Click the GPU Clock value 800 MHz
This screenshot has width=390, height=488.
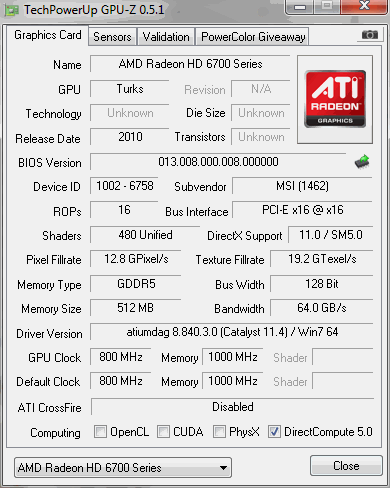pyautogui.click(x=121, y=357)
